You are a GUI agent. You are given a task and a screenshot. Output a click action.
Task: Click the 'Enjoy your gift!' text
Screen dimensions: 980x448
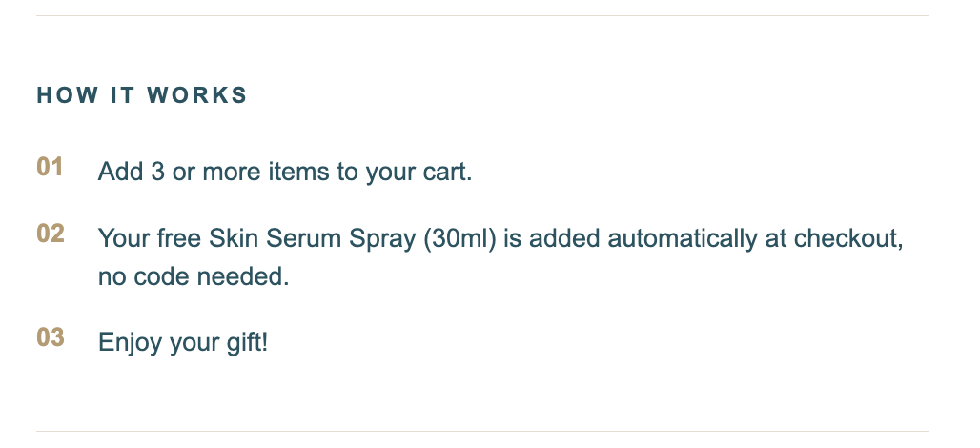coord(183,342)
